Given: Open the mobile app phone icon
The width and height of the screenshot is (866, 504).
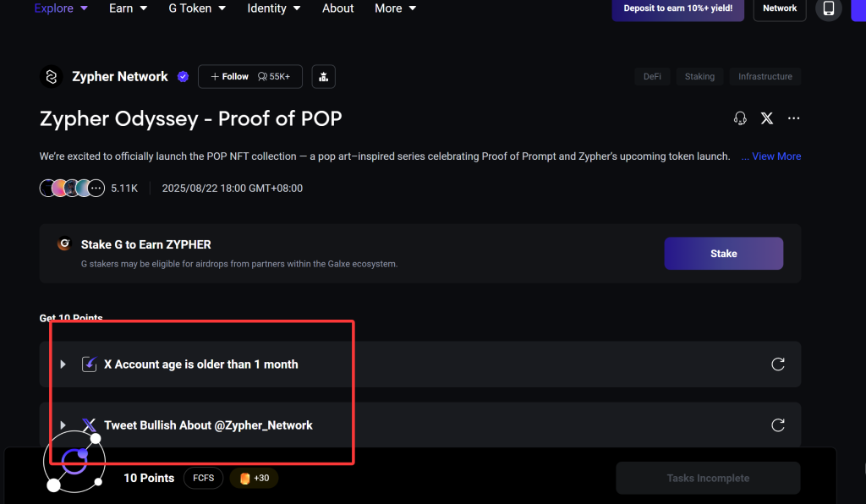Looking at the screenshot, I should coord(829,8).
